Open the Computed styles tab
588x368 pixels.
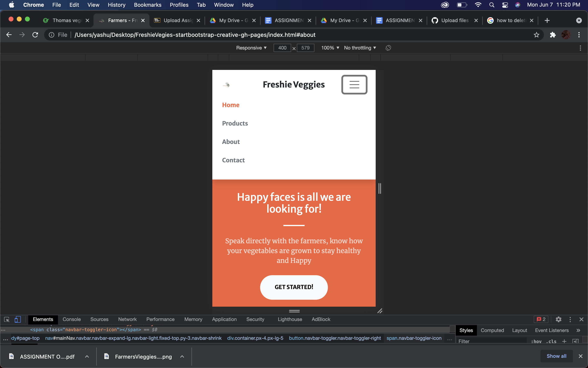click(x=492, y=330)
